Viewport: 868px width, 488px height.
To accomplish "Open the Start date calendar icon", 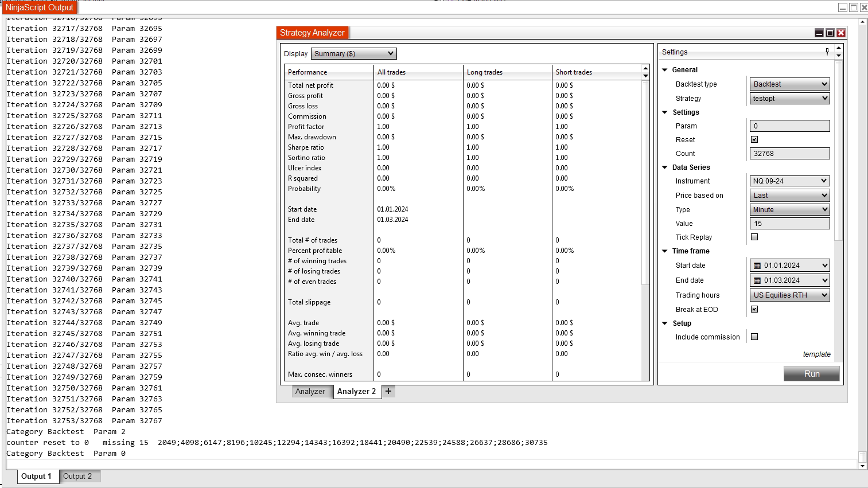I will (x=757, y=266).
